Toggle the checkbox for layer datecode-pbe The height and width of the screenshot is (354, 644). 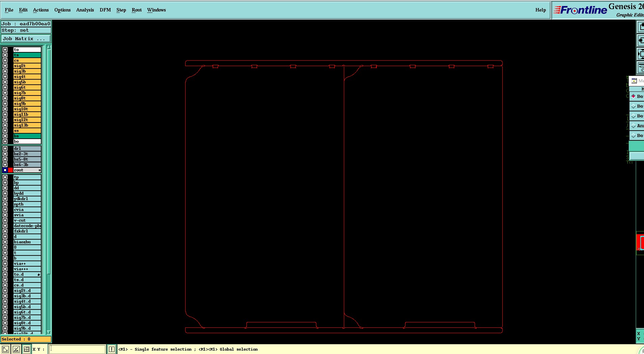(5, 226)
